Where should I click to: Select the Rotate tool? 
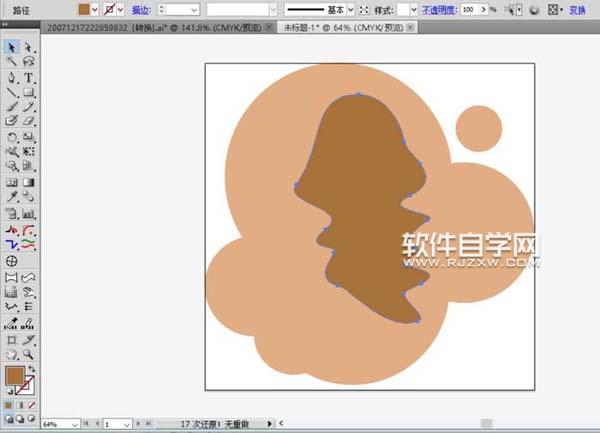pyautogui.click(x=11, y=137)
